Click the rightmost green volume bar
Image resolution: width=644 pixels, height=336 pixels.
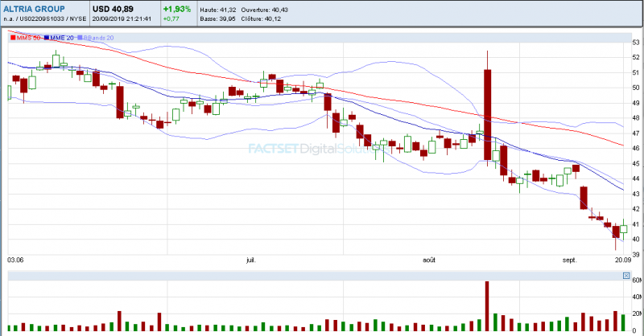(x=623, y=320)
